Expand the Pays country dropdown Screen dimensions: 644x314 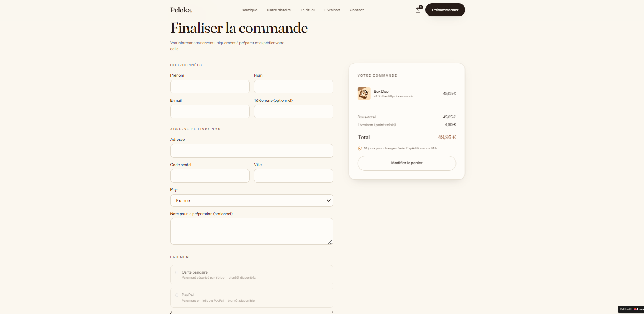point(252,201)
